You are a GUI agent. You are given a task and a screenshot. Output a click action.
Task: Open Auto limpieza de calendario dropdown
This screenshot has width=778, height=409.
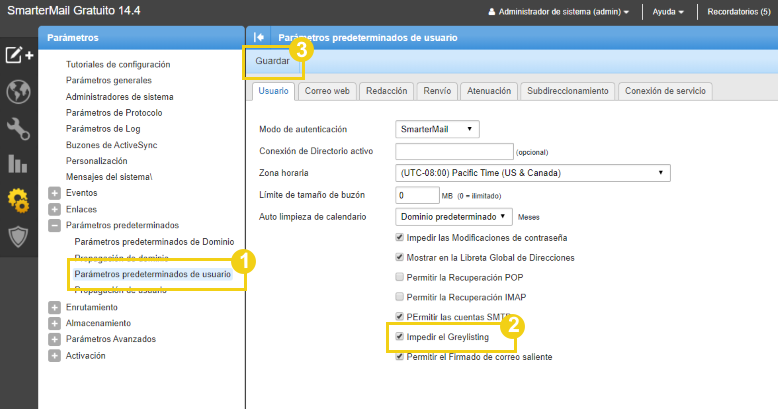[454, 217]
